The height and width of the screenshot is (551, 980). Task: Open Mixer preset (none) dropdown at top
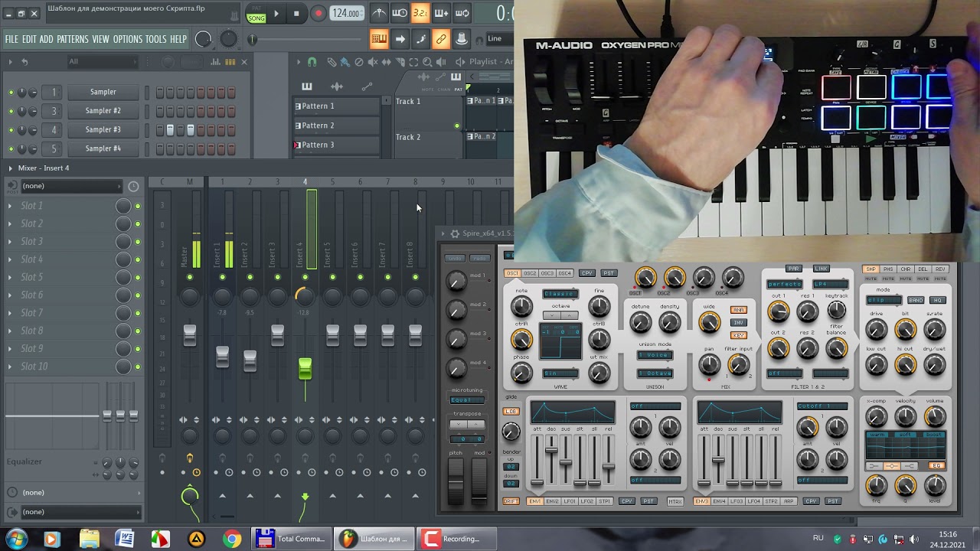[70, 186]
